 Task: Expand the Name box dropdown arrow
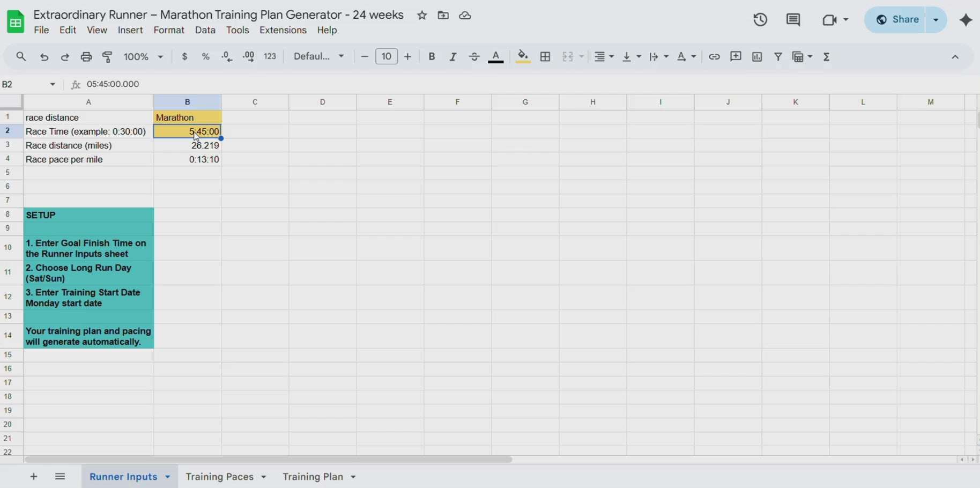[x=53, y=84]
